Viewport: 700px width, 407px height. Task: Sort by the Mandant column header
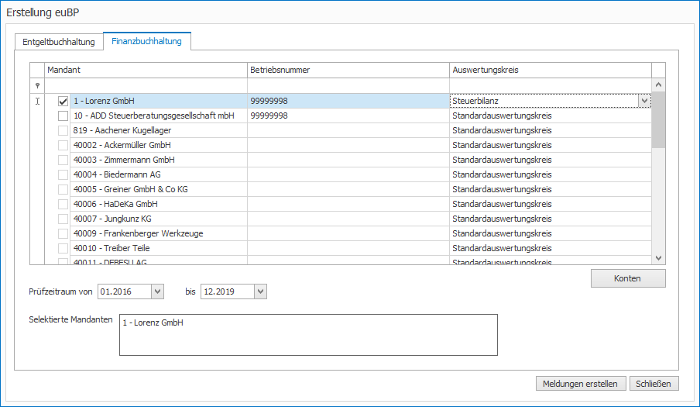point(146,70)
